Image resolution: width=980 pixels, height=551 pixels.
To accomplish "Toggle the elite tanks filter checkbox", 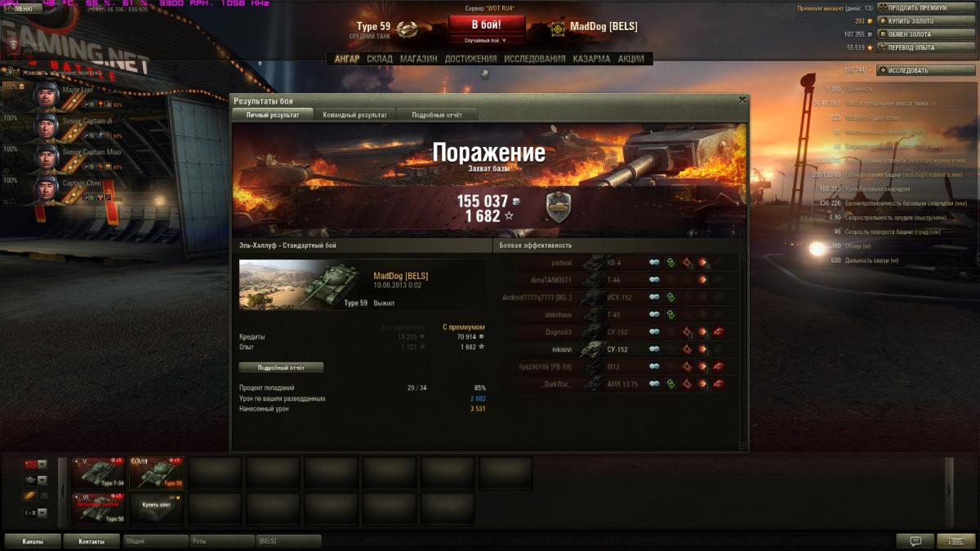I will [44, 496].
